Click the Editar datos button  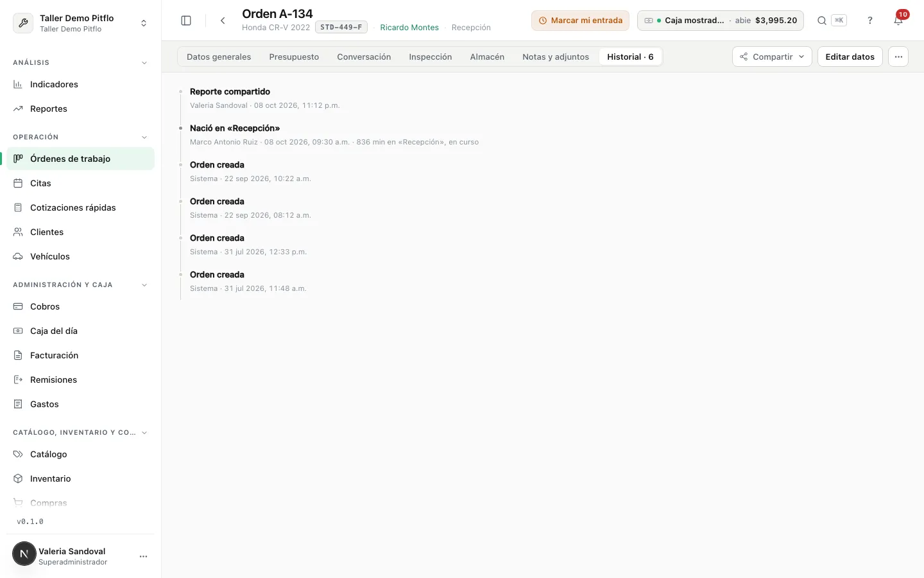click(850, 57)
